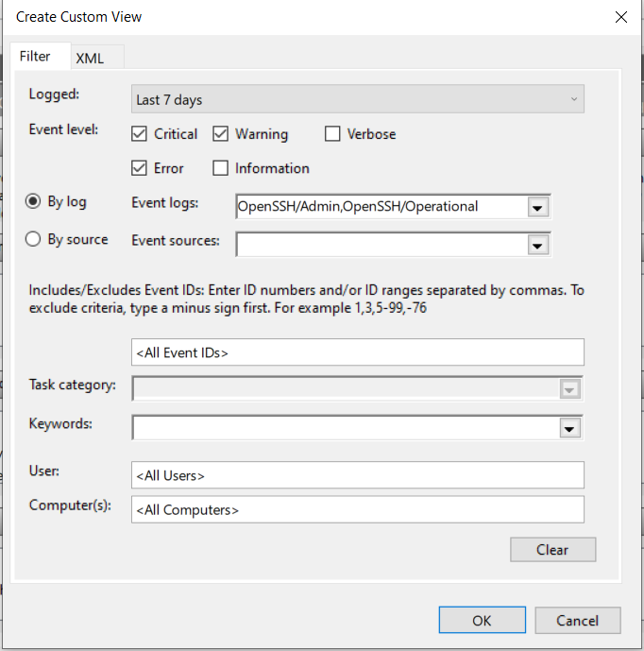Confirm with the OK button
The image size is (644, 651).
click(x=483, y=620)
